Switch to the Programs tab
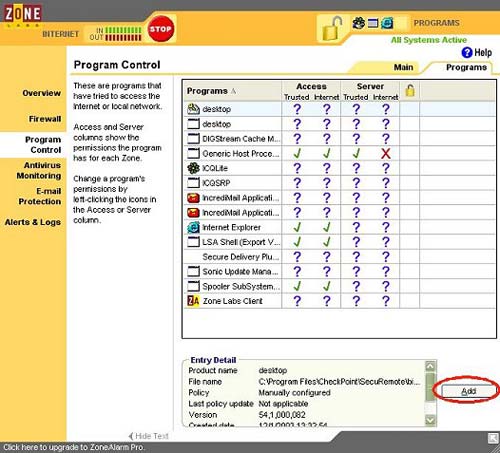Image resolution: width=500 pixels, height=453 pixels. tap(466, 67)
